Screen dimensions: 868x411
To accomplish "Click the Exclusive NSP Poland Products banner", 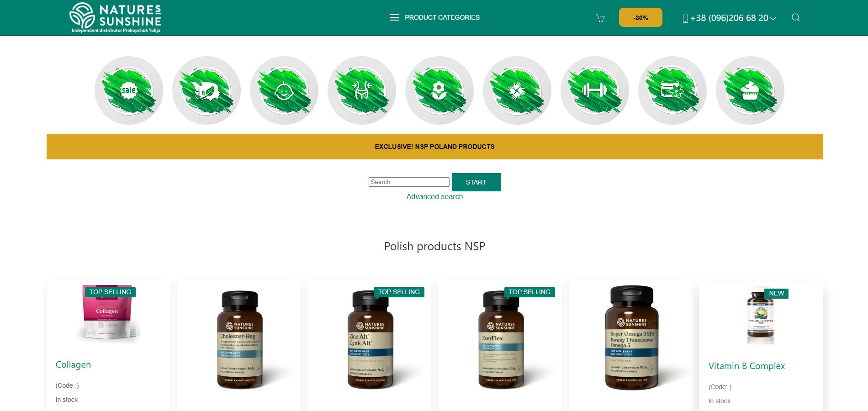I will [435, 147].
